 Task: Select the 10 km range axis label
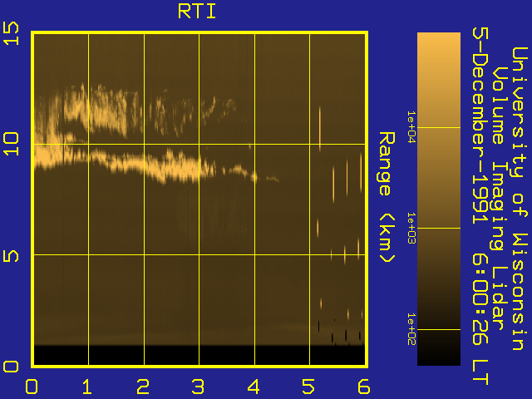(11, 144)
